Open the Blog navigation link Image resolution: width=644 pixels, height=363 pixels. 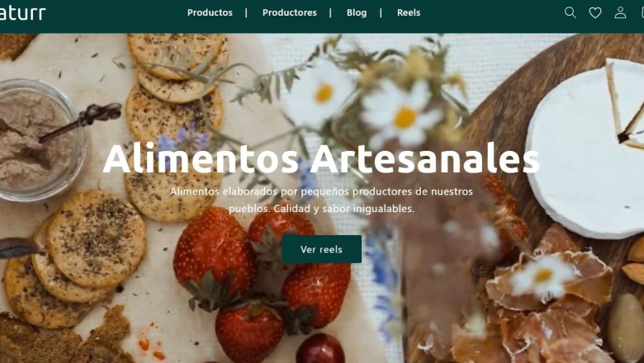coord(357,12)
